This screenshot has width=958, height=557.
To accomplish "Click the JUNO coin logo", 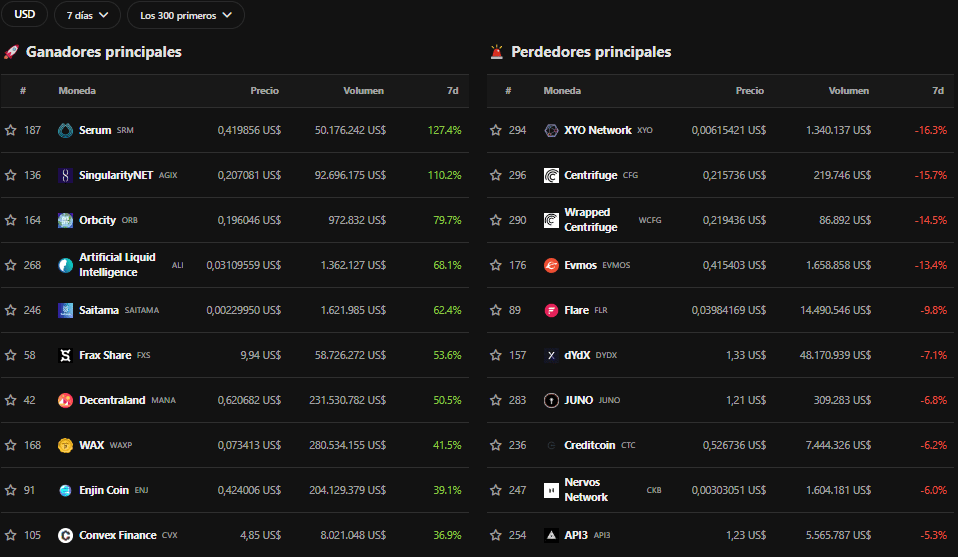I will pos(551,400).
